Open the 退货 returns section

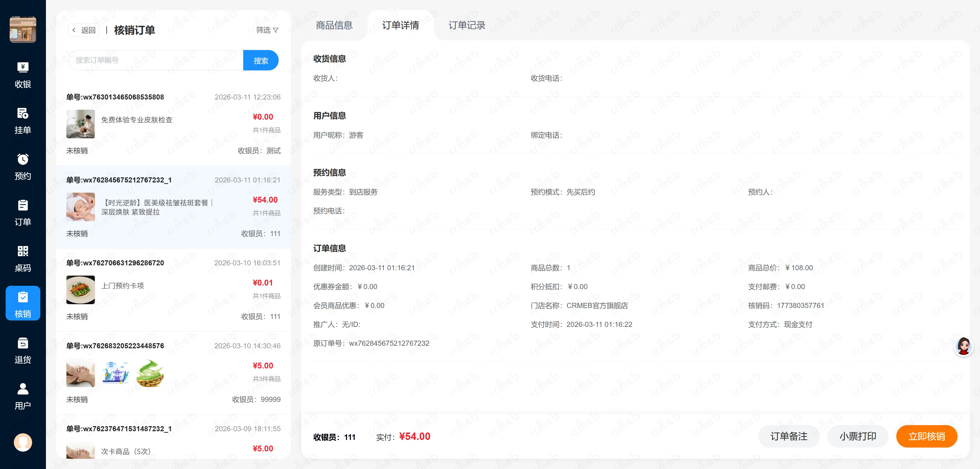[x=23, y=351]
